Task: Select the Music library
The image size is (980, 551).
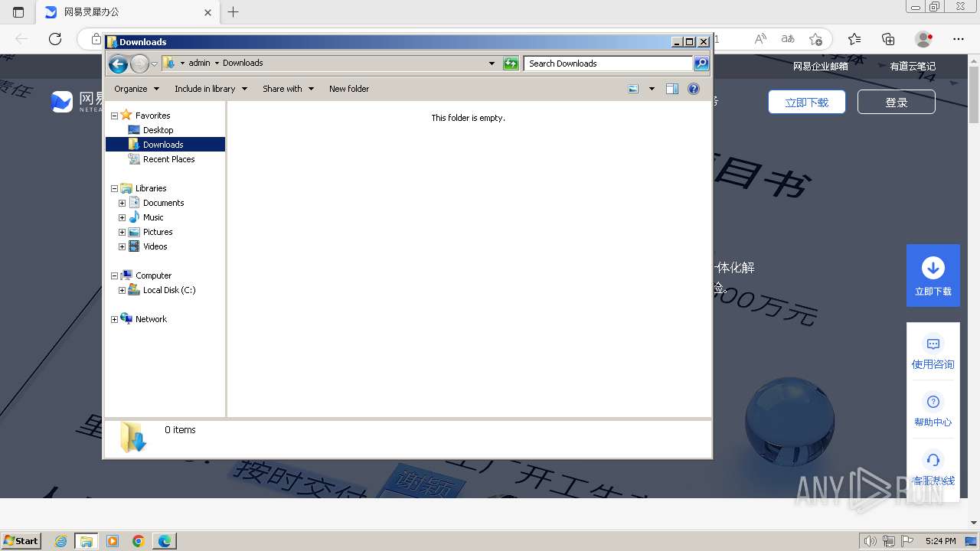Action: 153,217
